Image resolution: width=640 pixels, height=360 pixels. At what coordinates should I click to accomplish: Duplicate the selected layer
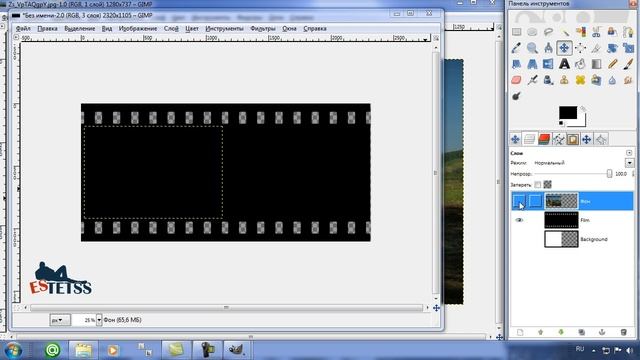[582, 332]
